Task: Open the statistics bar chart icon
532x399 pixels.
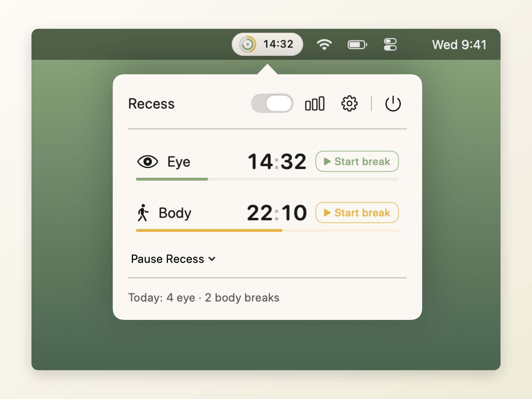Action: click(x=315, y=104)
